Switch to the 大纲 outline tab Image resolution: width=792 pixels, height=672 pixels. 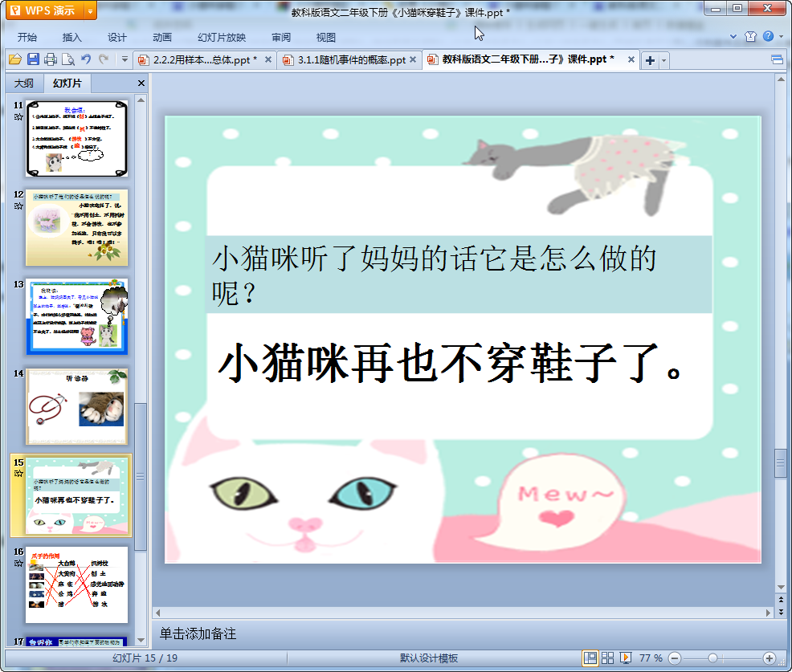tap(24, 83)
